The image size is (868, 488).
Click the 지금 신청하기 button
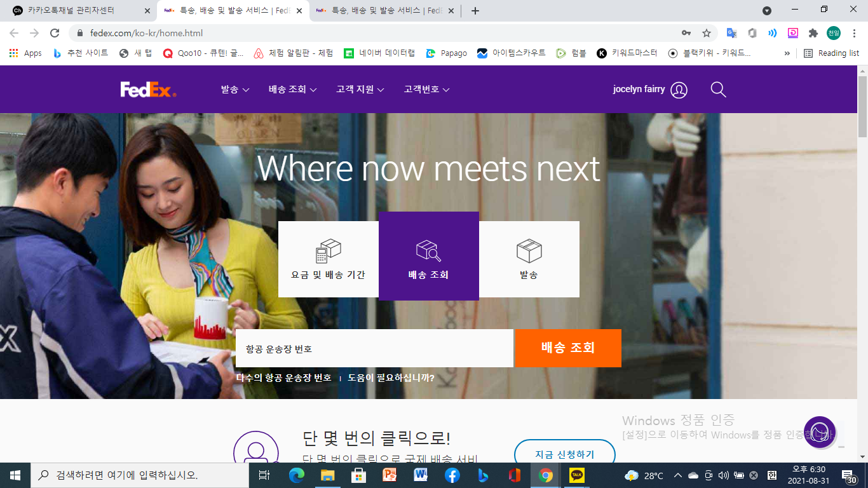[x=565, y=454]
